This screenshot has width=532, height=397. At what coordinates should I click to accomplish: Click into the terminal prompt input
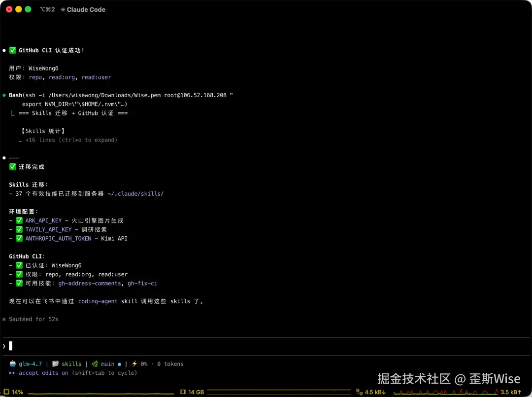[266, 346]
